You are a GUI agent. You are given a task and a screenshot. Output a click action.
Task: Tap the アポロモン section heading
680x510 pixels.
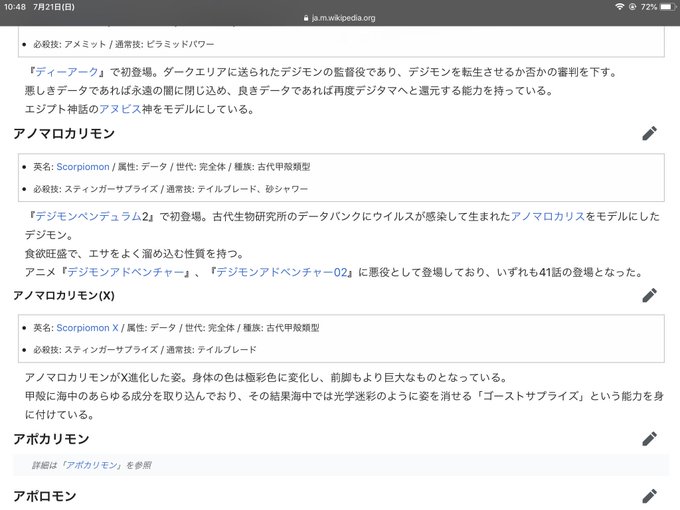pos(45,496)
